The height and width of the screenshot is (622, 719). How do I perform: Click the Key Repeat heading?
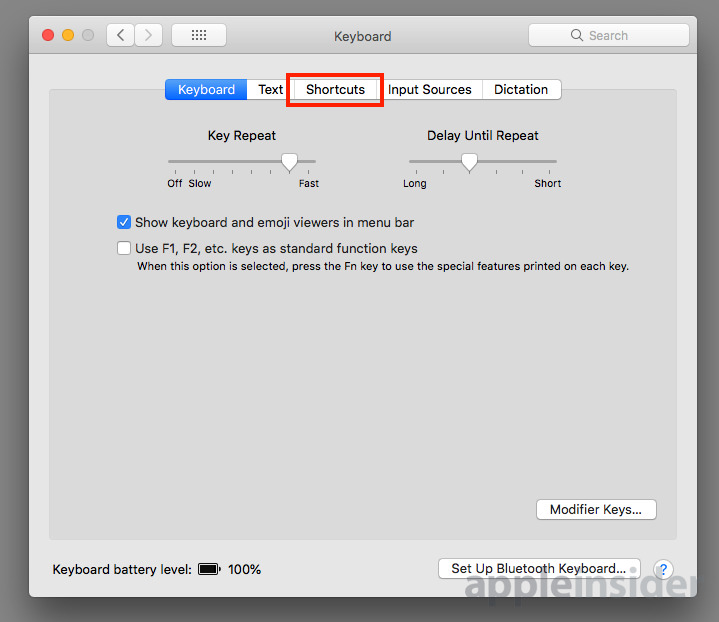242,136
